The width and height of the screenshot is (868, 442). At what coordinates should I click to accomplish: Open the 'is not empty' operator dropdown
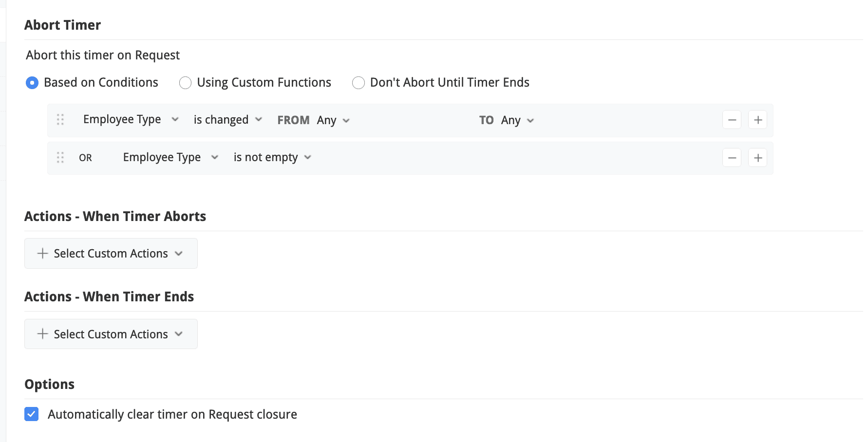coord(272,157)
